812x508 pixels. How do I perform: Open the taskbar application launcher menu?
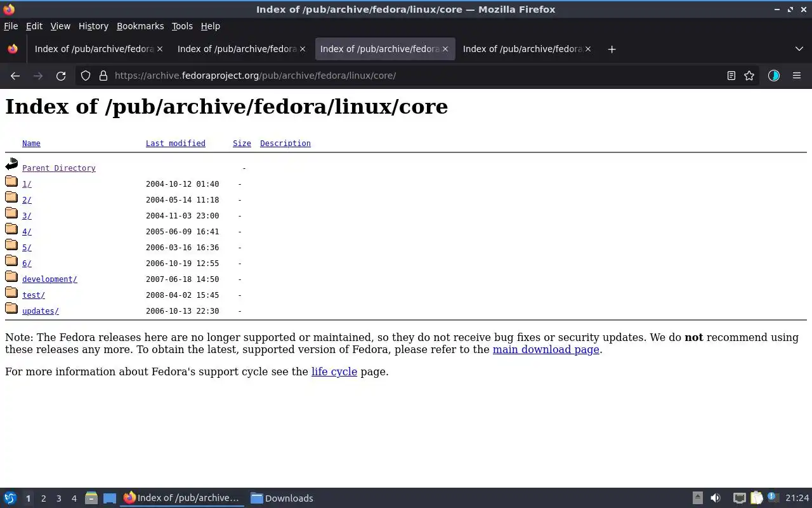click(x=10, y=498)
